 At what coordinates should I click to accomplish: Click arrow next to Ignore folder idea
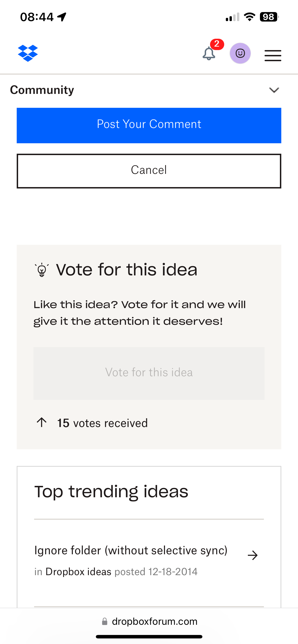tap(253, 555)
